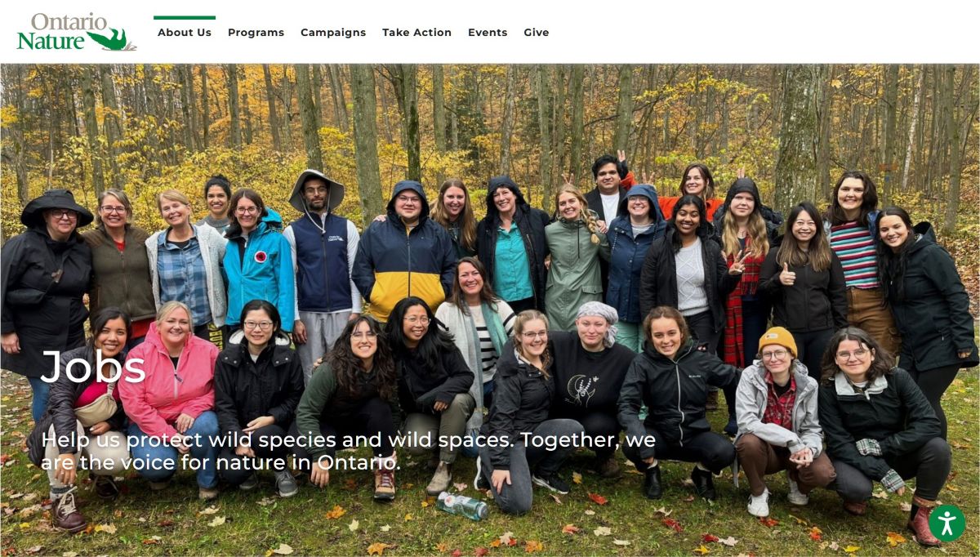Image resolution: width=980 pixels, height=557 pixels.
Task: Expand the Take Action menu
Action: [416, 33]
